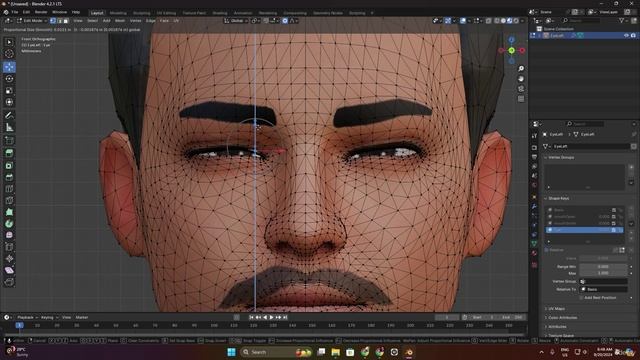Select the Extrude Region tool
This screenshot has width=640, height=360.
click(9, 153)
